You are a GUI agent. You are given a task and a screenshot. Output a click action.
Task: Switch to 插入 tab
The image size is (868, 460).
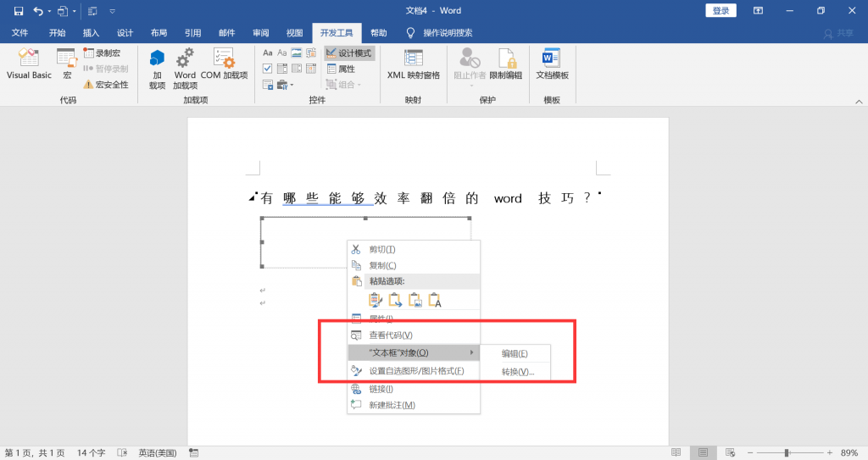91,33
